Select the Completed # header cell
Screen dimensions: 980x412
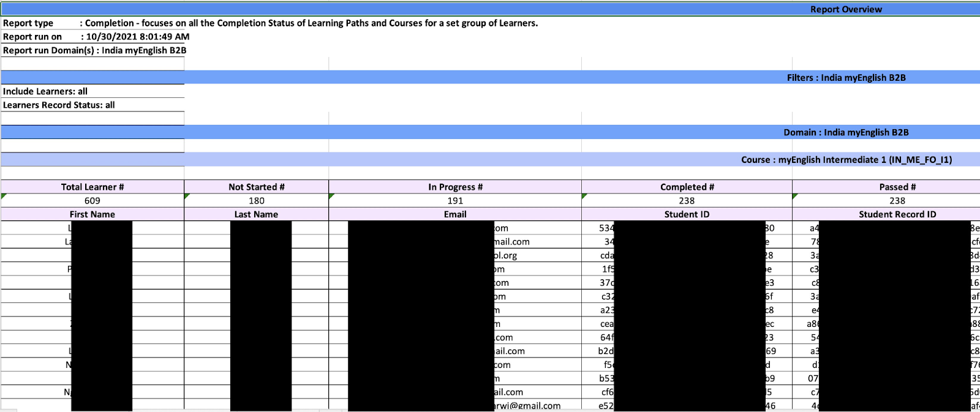(x=687, y=187)
